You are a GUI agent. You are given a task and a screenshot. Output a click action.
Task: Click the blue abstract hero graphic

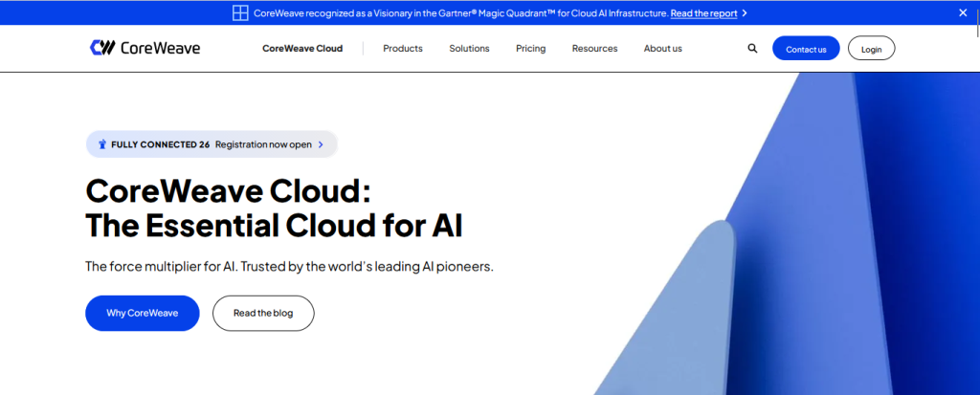pyautogui.click(x=787, y=233)
